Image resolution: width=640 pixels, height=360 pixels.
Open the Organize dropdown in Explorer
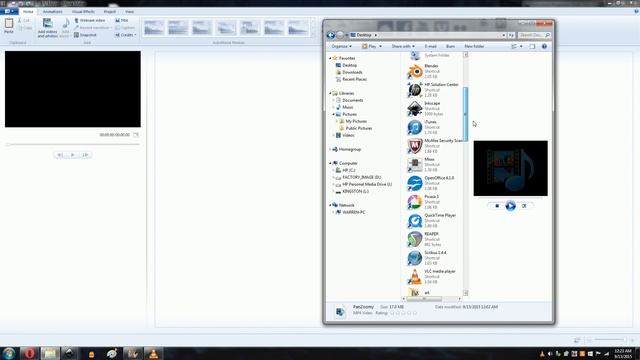pos(341,47)
